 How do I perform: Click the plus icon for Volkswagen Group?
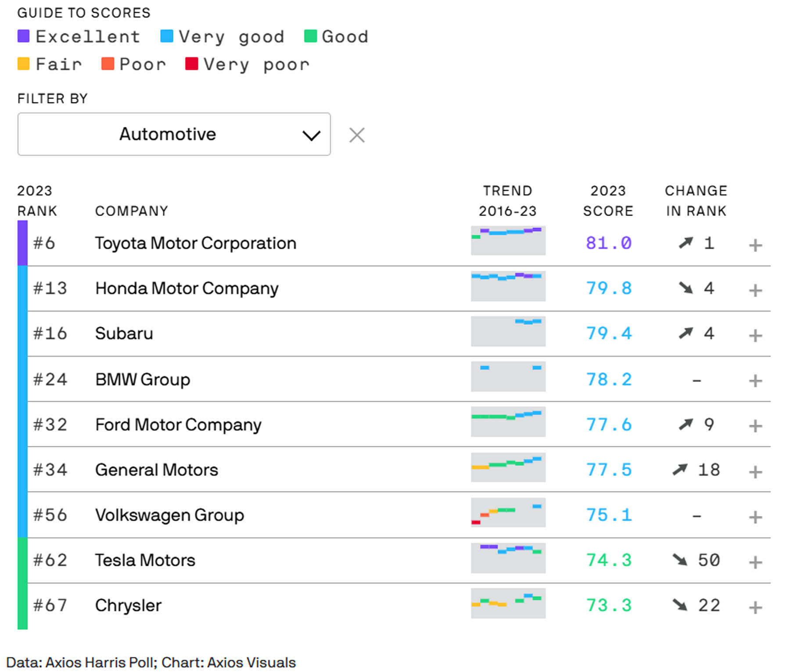click(755, 517)
